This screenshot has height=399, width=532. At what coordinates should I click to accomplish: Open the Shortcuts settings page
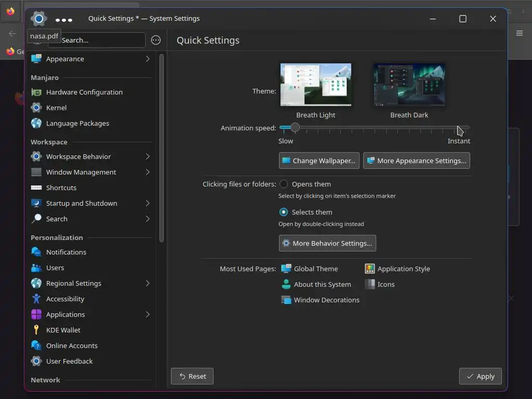90,188
